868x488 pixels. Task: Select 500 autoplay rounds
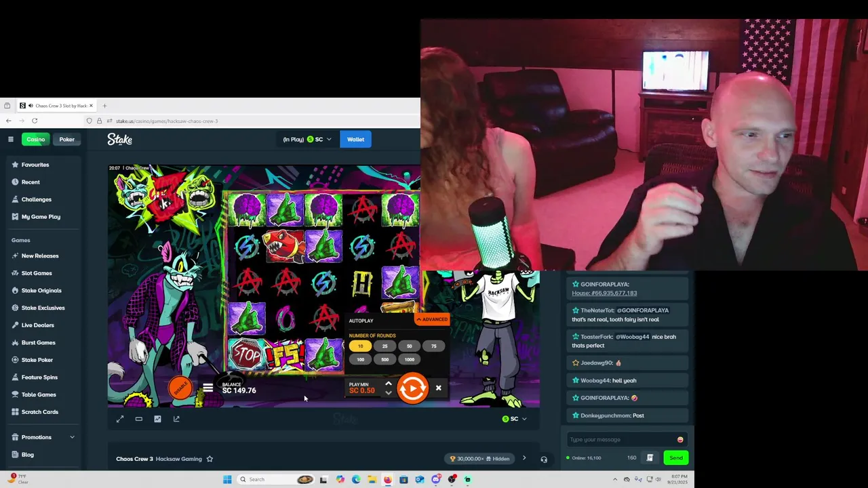coord(384,360)
